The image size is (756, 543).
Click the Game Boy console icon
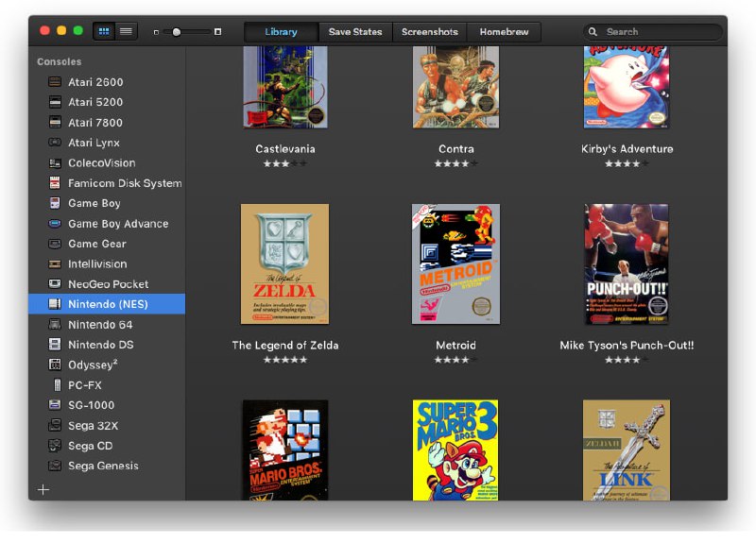56,203
